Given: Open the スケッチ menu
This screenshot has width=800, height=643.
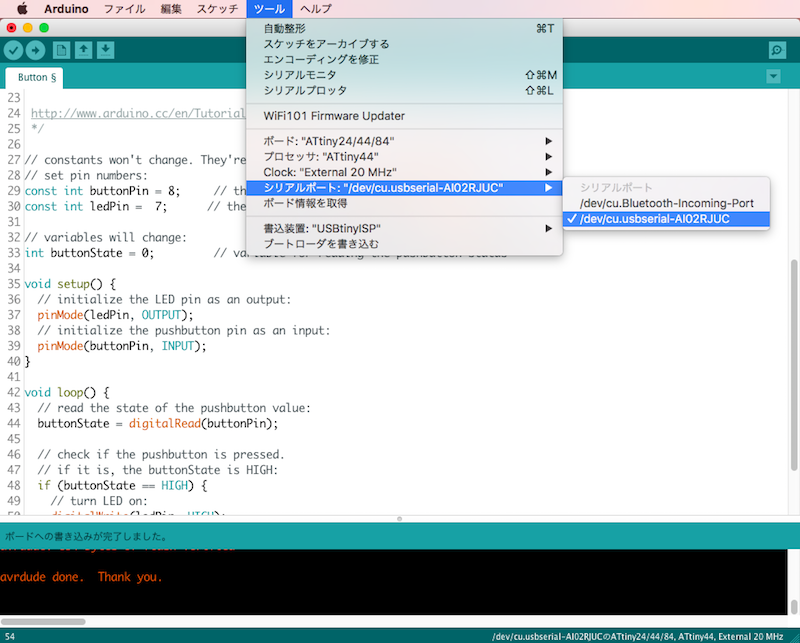Looking at the screenshot, I should [217, 9].
